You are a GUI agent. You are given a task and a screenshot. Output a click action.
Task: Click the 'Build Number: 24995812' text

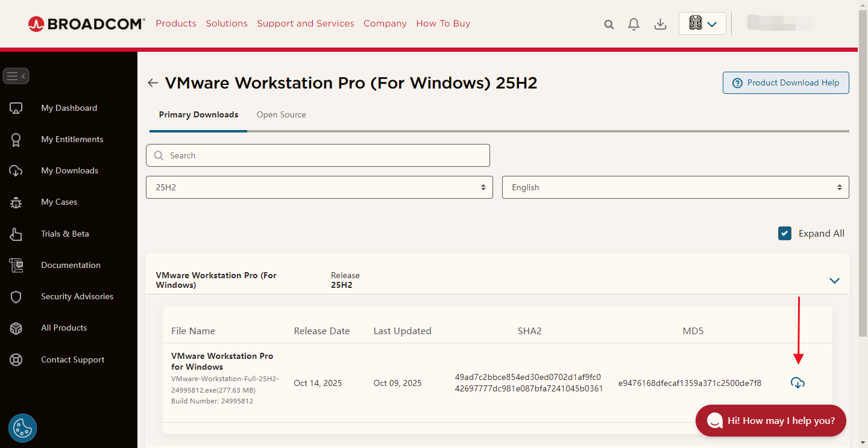(x=212, y=401)
